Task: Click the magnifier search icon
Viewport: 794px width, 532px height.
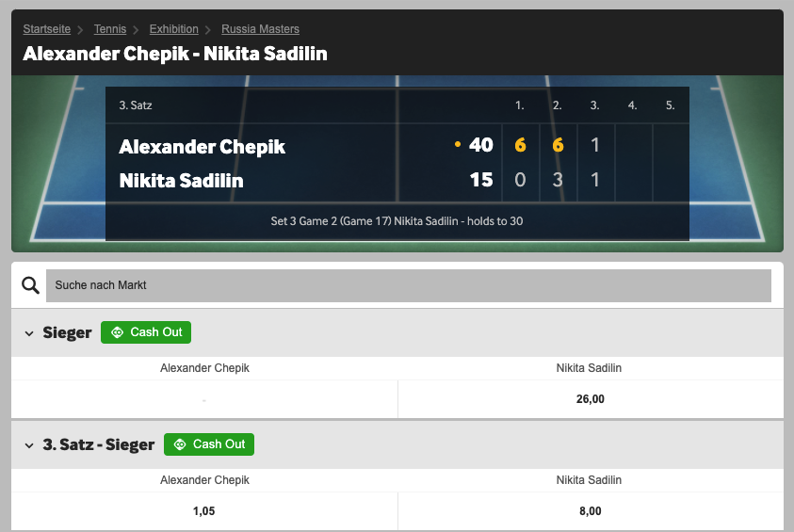Action: click(30, 285)
